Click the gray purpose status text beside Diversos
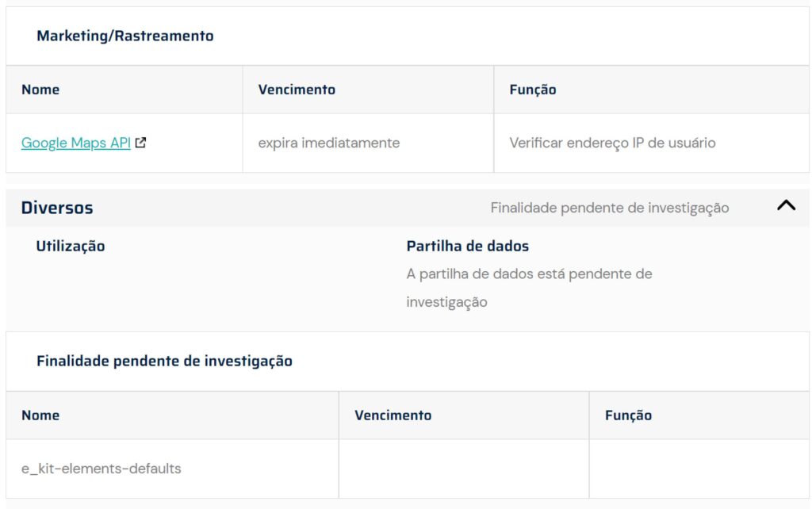Screen dimensions: 812x509 (609, 209)
